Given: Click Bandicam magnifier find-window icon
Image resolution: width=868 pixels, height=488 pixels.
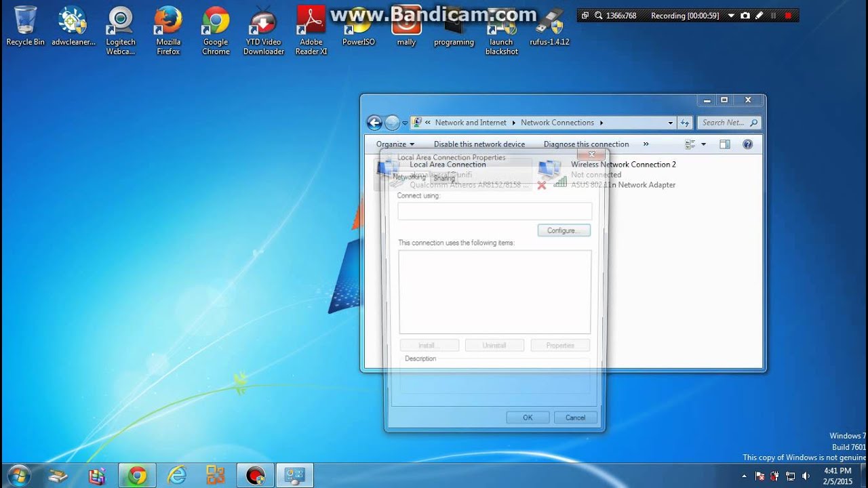Looking at the screenshot, I should (598, 16).
